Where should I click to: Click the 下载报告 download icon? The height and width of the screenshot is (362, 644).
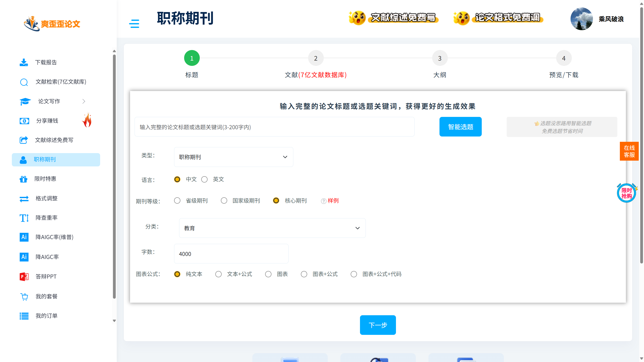point(24,62)
